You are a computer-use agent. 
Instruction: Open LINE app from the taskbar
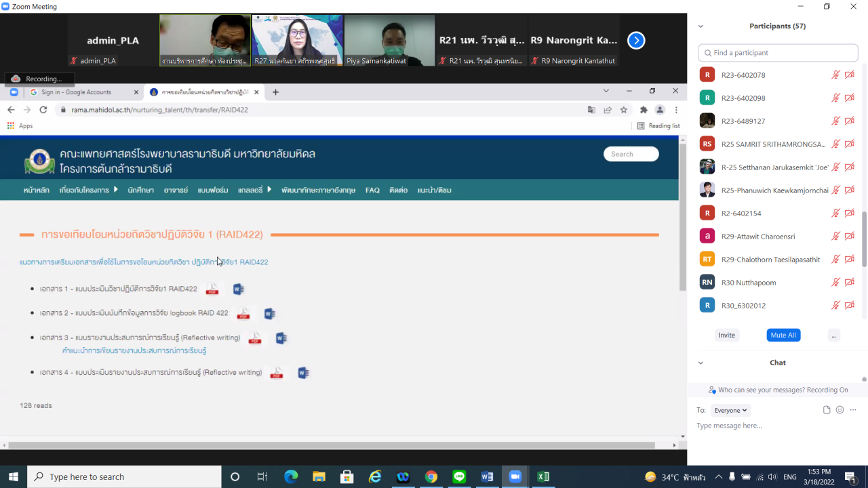pyautogui.click(x=459, y=476)
